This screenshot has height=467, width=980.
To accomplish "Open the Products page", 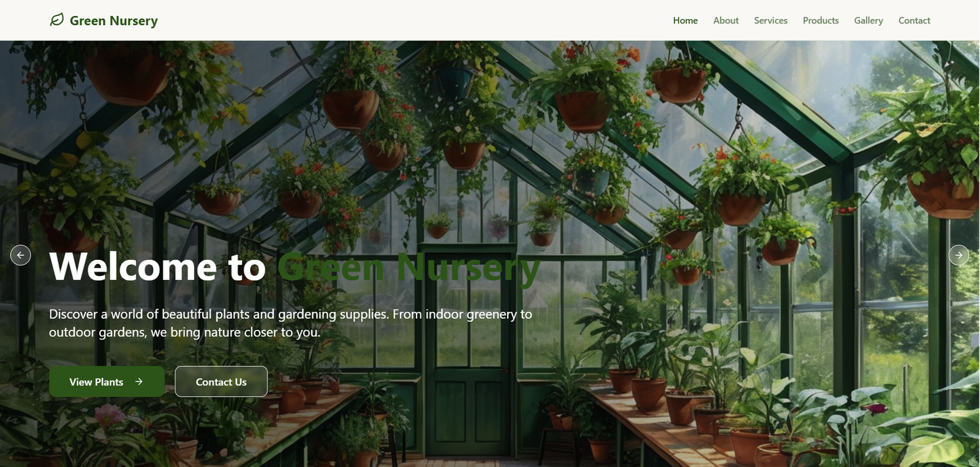I will [x=821, y=20].
